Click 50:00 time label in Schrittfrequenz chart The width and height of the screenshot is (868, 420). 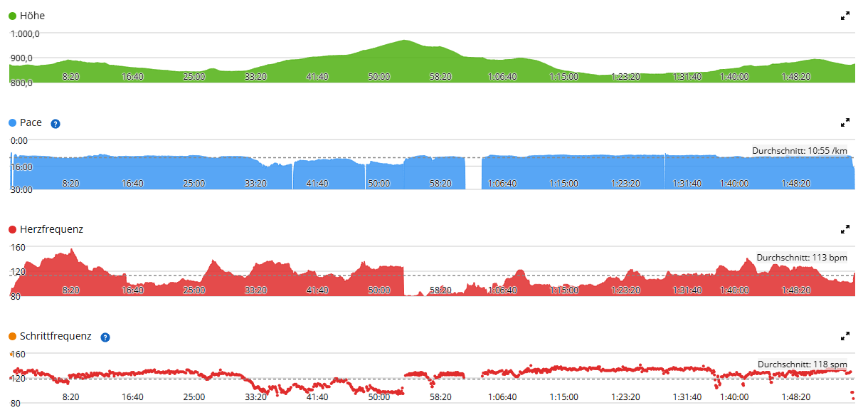pos(379,397)
